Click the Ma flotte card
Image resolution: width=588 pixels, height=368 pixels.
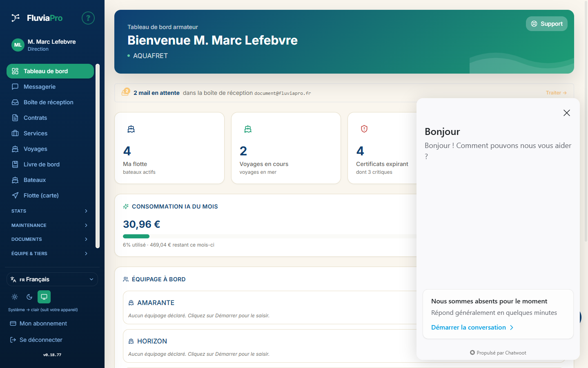[169, 148]
